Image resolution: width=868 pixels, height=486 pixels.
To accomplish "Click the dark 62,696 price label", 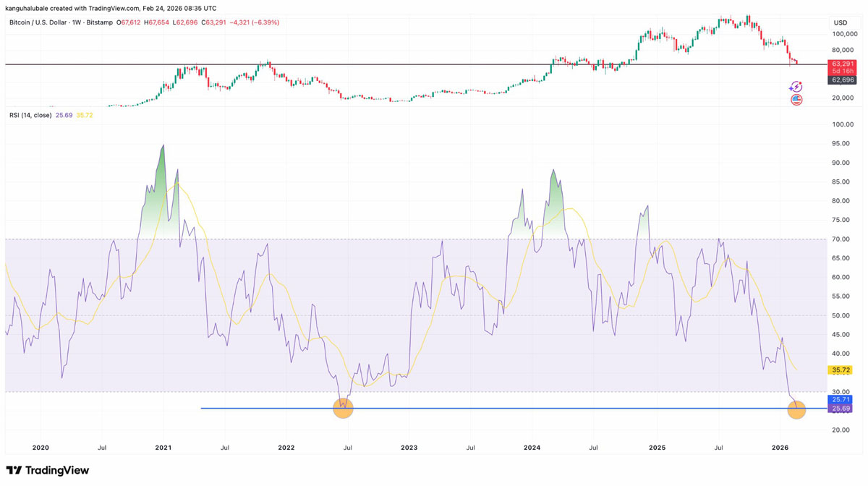I will tap(843, 80).
